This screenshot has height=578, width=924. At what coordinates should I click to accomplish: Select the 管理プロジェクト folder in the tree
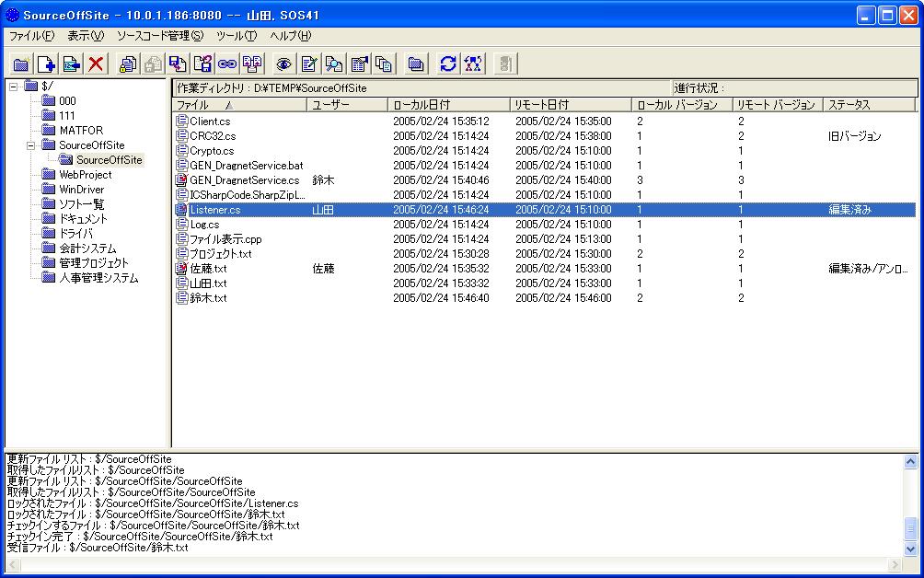pos(93,263)
